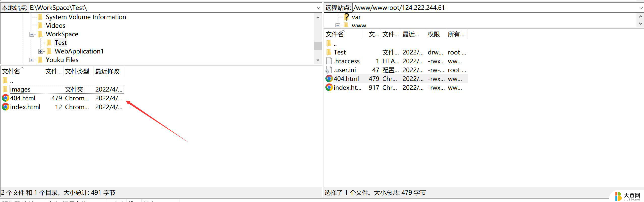Click permissions cell of remote Test folder
The image size is (644, 202).
pos(435,52)
